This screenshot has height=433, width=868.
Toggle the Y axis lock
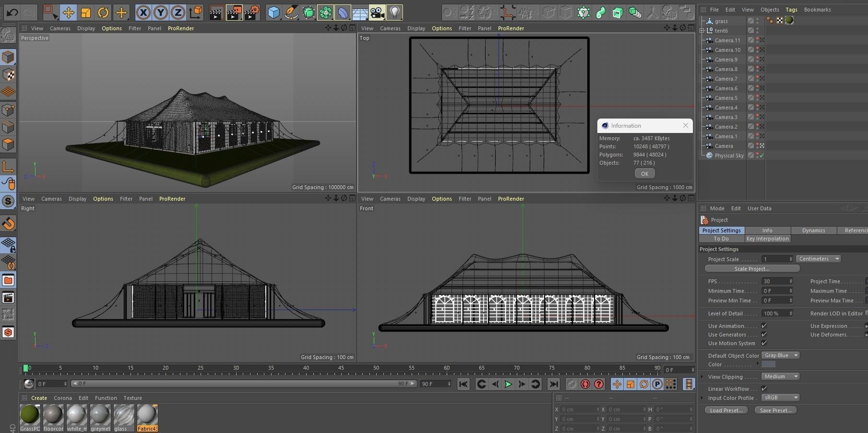point(160,12)
